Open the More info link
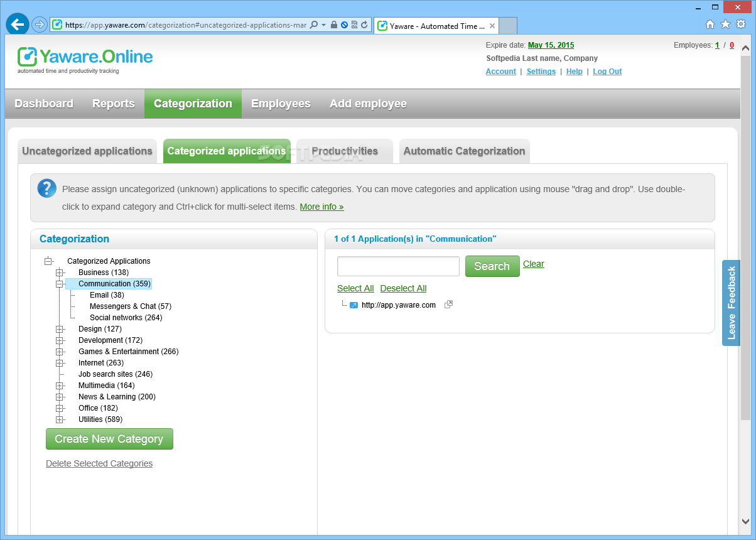Image resolution: width=756 pixels, height=540 pixels. pyautogui.click(x=321, y=207)
